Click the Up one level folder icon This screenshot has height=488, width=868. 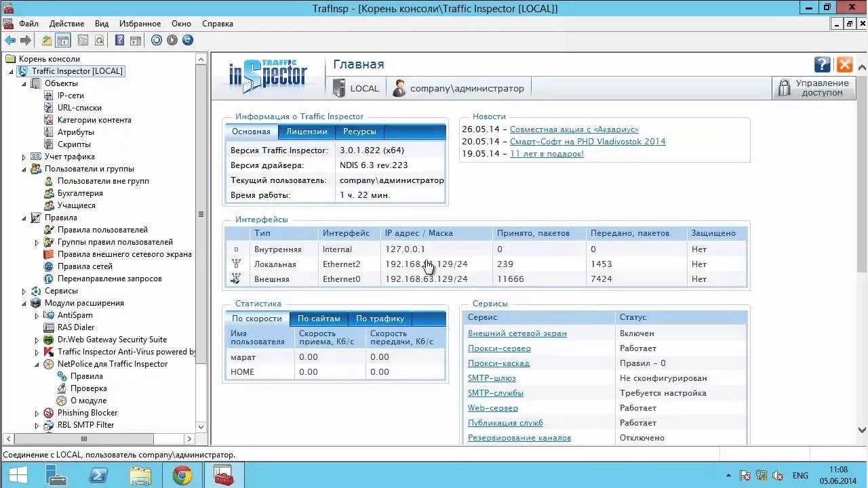click(46, 41)
